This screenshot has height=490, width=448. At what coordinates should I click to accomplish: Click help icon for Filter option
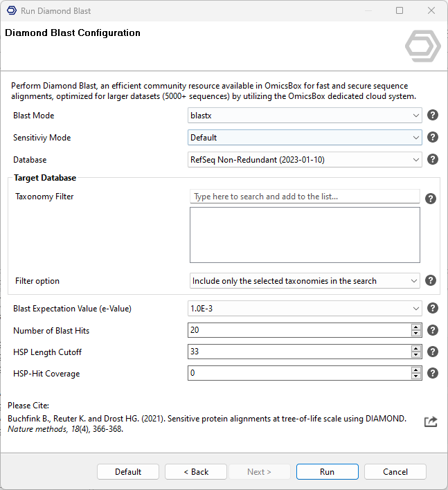click(x=430, y=281)
